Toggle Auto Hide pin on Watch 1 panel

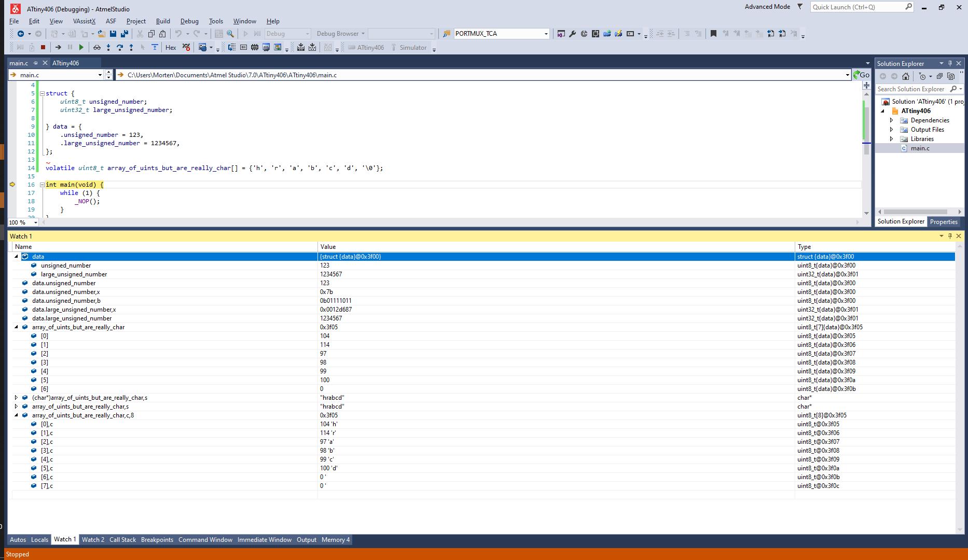click(950, 236)
